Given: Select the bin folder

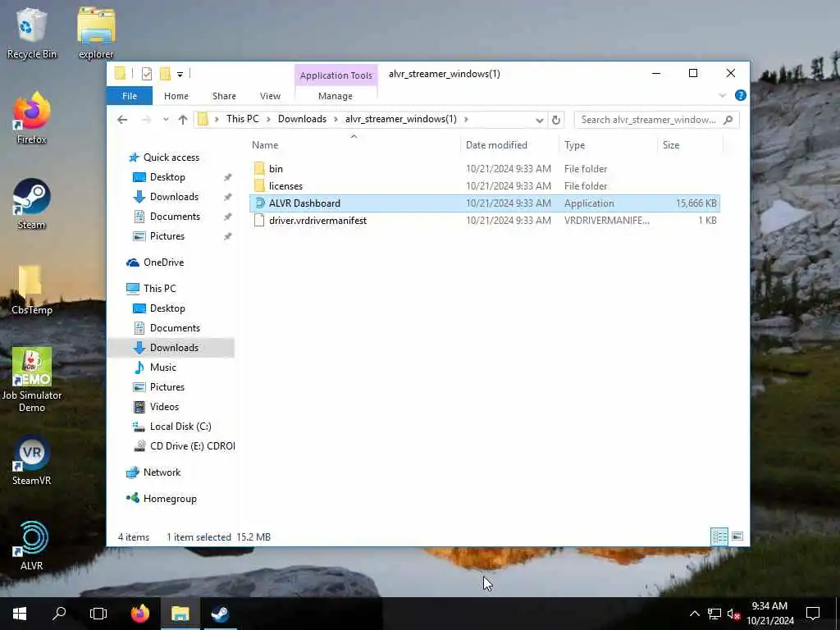Looking at the screenshot, I should tap(485, 169).
